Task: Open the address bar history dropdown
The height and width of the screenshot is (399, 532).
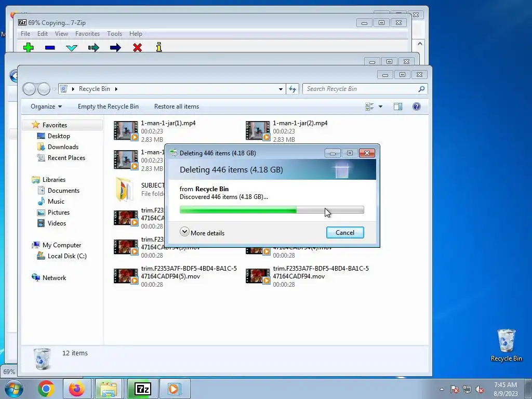Action: click(x=281, y=89)
